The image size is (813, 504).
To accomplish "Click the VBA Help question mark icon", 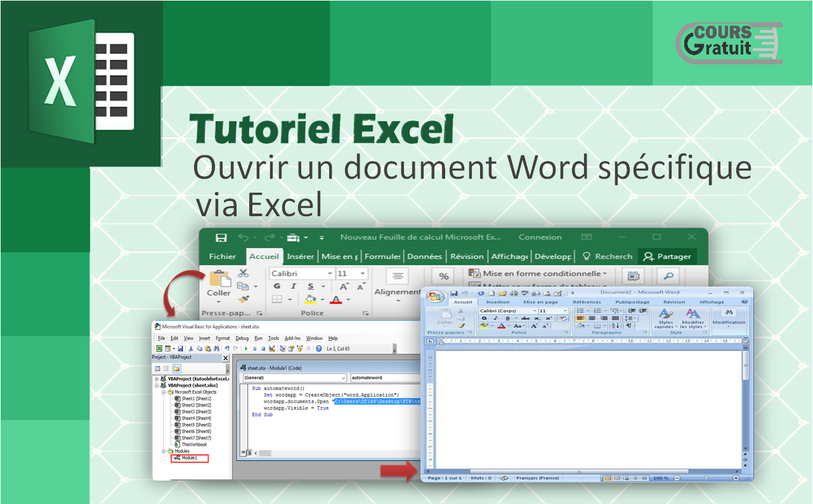I will [318, 349].
